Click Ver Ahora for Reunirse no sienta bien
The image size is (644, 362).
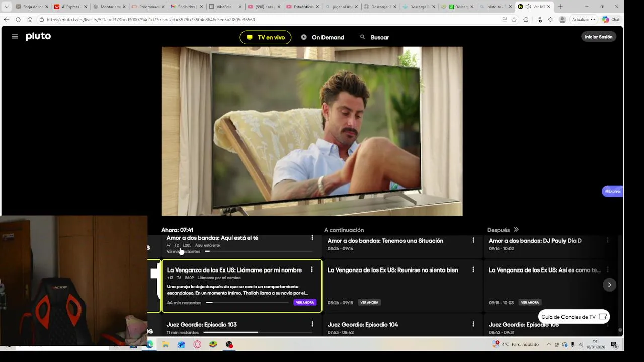[369, 302]
